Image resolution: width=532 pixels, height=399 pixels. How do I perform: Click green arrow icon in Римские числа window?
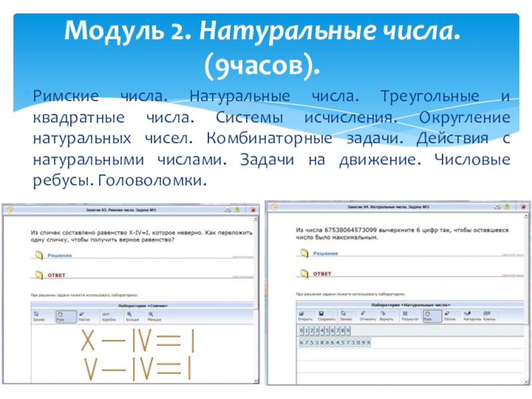[x=237, y=210]
